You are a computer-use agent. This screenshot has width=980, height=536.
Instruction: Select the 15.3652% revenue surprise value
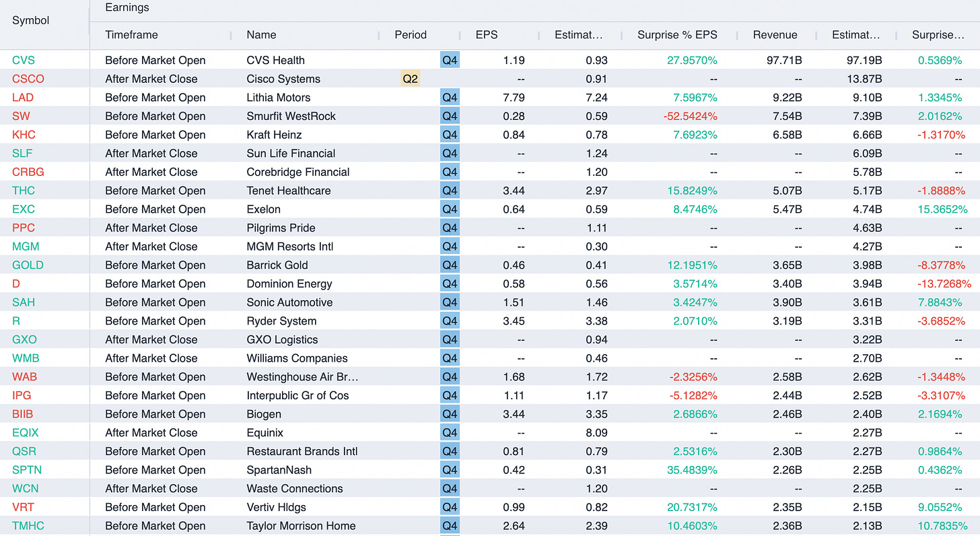pyautogui.click(x=942, y=209)
